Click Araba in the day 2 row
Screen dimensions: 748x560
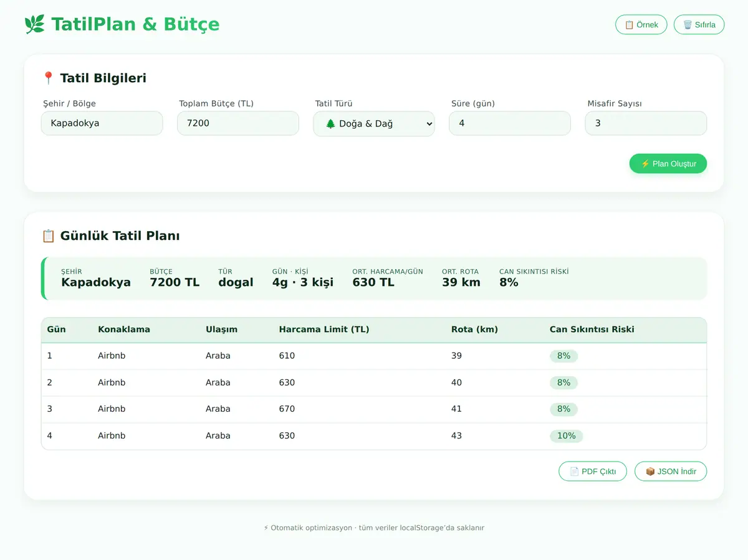point(218,382)
